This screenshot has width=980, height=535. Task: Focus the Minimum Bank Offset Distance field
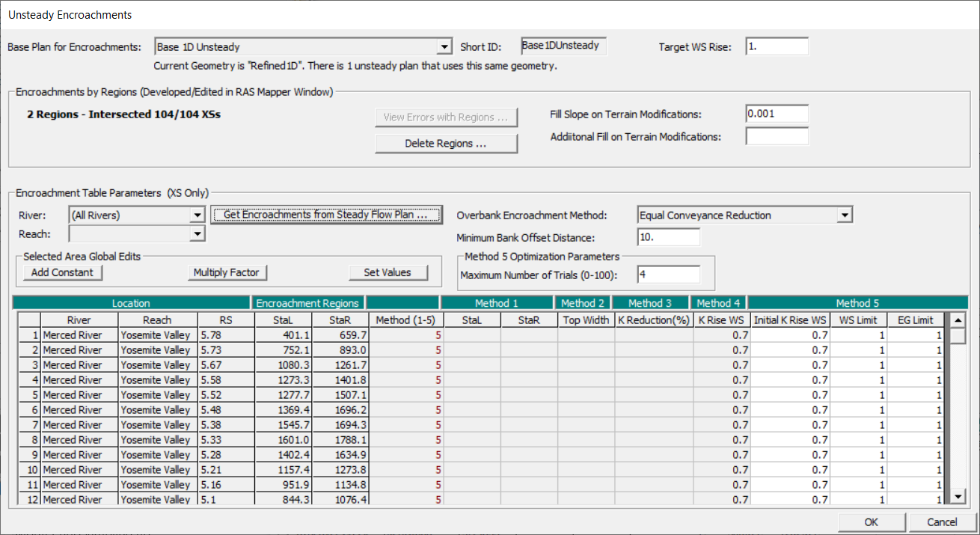(668, 237)
